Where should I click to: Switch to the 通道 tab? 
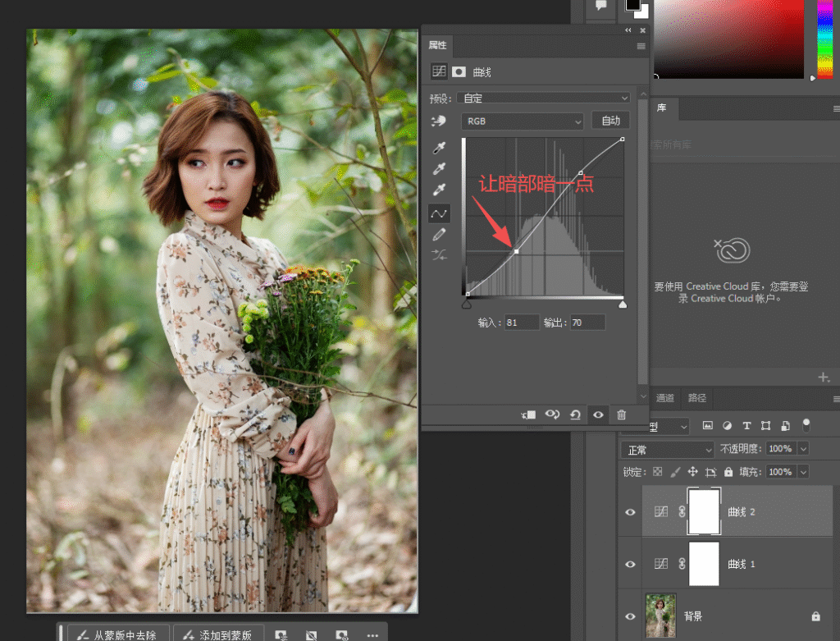pyautogui.click(x=664, y=398)
